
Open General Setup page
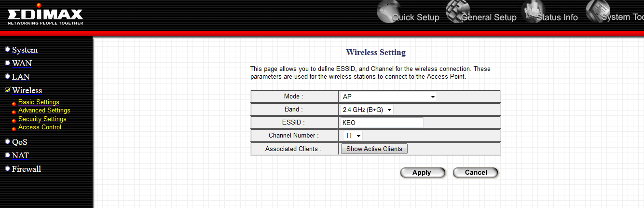pyautogui.click(x=489, y=17)
